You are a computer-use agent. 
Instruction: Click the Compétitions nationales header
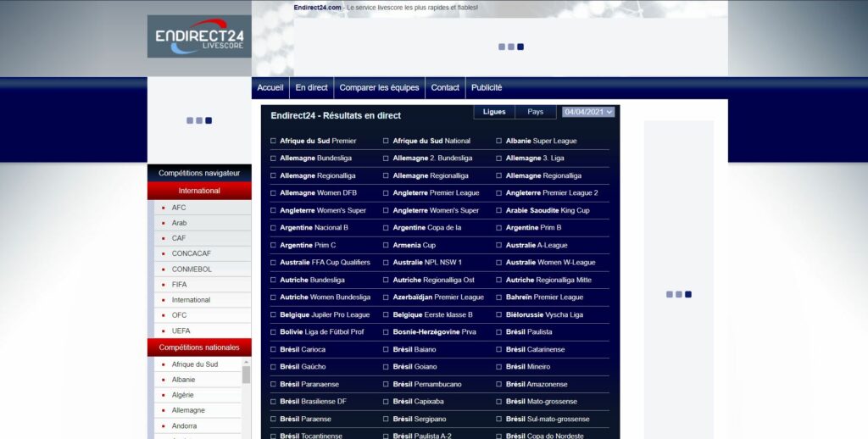[199, 347]
